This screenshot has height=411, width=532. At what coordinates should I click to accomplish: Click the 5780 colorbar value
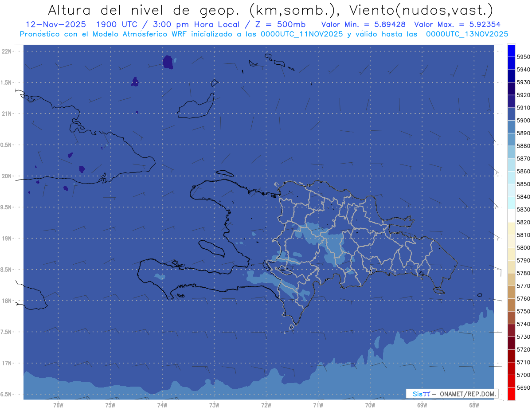pos(524,273)
